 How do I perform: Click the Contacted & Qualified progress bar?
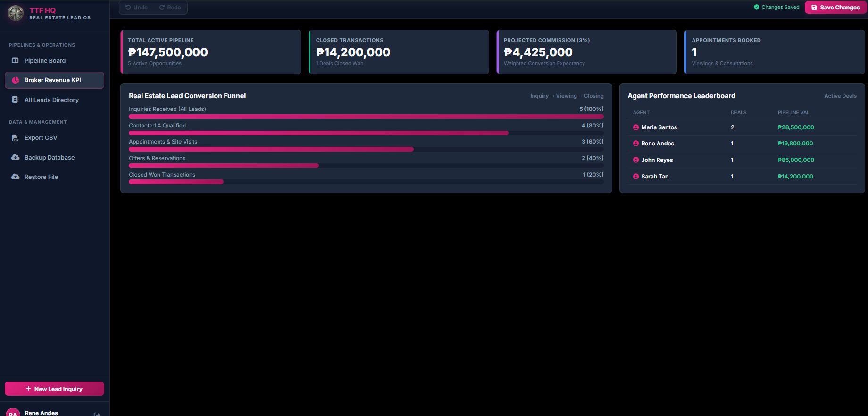(366, 133)
